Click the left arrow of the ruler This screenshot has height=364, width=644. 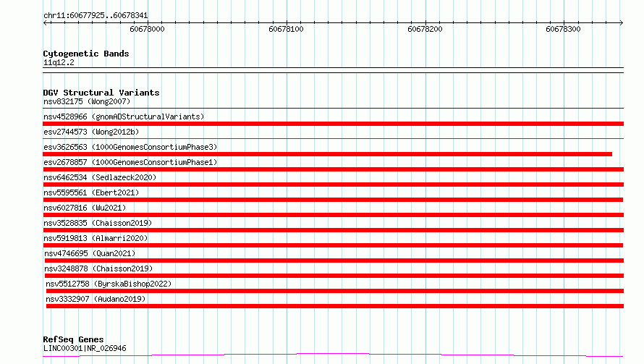coord(45,22)
